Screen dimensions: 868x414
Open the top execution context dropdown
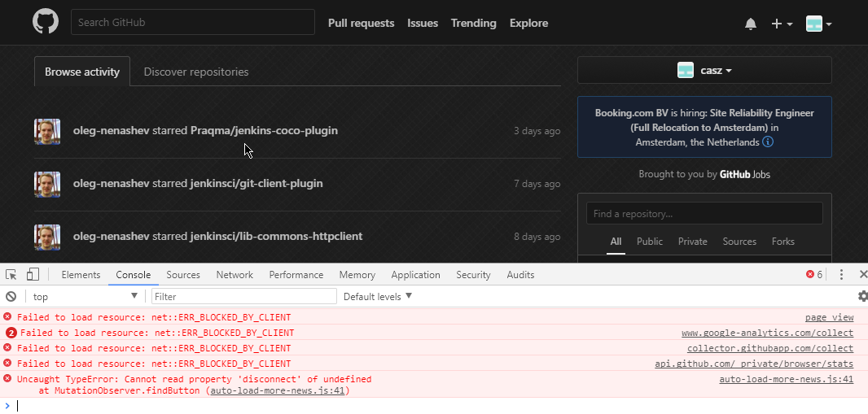(x=84, y=296)
